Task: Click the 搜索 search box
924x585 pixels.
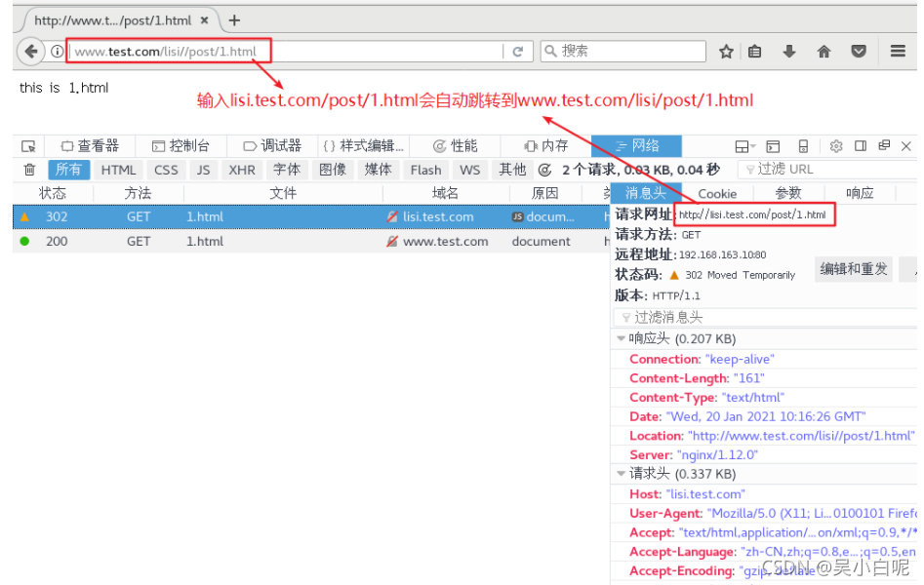Action: pyautogui.click(x=623, y=52)
